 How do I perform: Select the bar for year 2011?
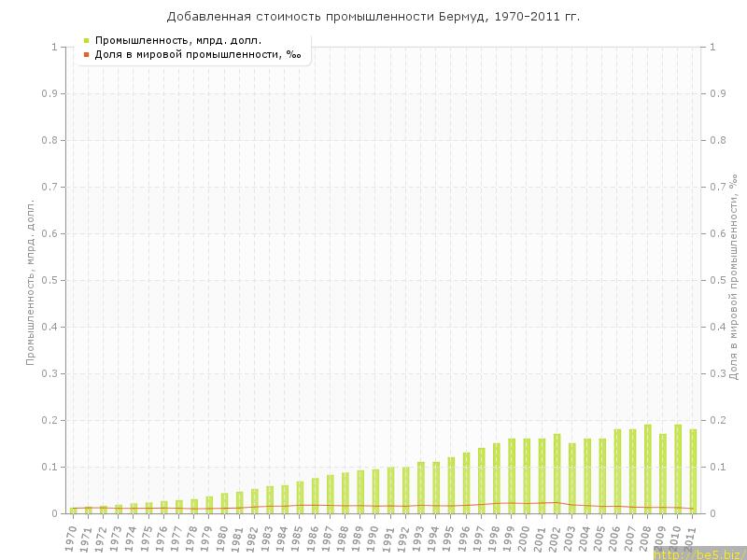point(693,471)
